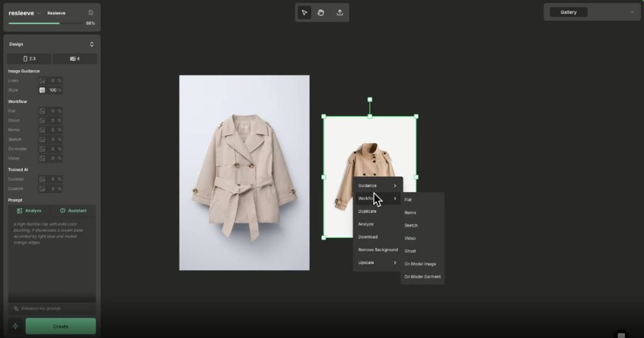Screen dimensions: 644x338
Task: Select On Model Garment in submenu
Action: tap(422, 277)
